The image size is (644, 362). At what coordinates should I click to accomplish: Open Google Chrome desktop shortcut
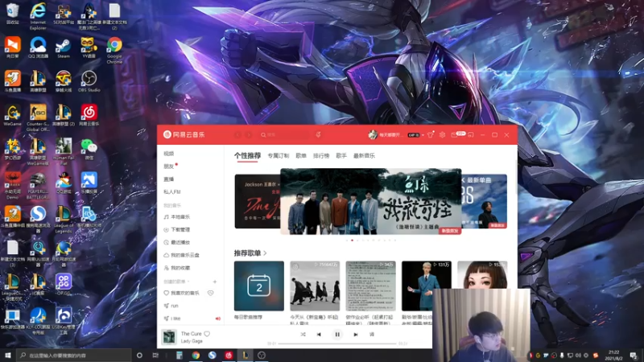click(x=114, y=50)
